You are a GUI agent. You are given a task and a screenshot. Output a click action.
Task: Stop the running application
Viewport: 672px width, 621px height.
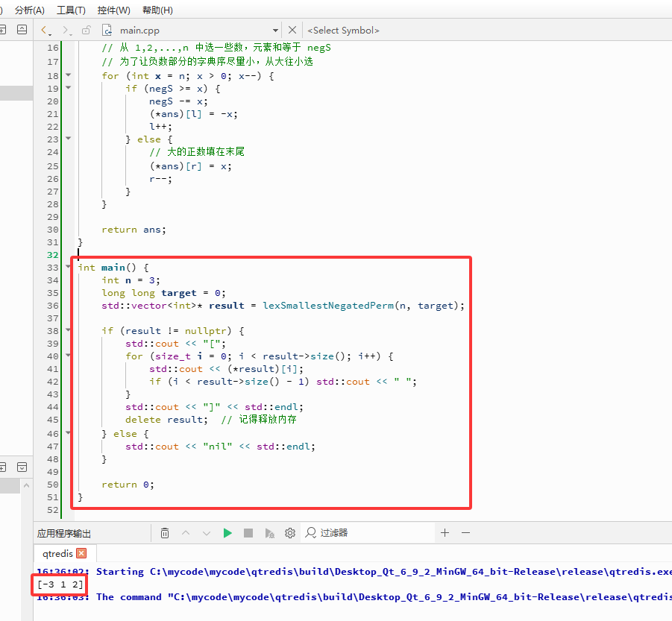click(x=248, y=533)
